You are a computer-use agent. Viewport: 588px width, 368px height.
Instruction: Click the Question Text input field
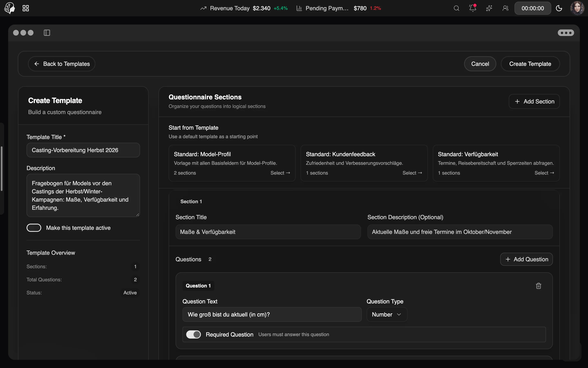272,314
